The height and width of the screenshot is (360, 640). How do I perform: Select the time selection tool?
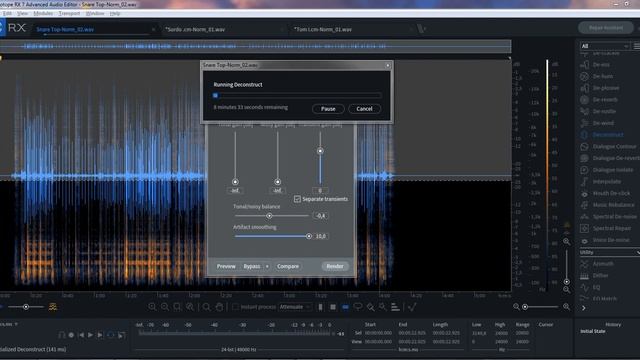[x=320, y=307]
